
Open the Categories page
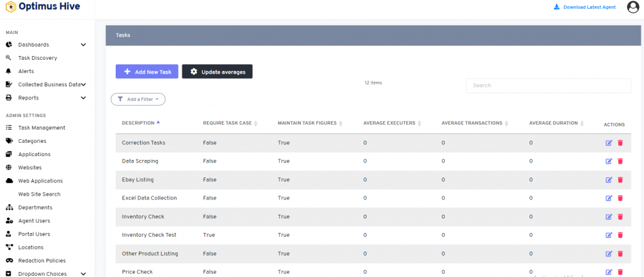tap(32, 141)
